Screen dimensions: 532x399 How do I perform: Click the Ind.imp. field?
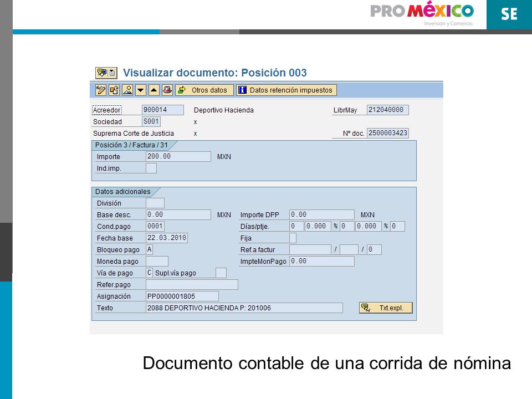[151, 168]
